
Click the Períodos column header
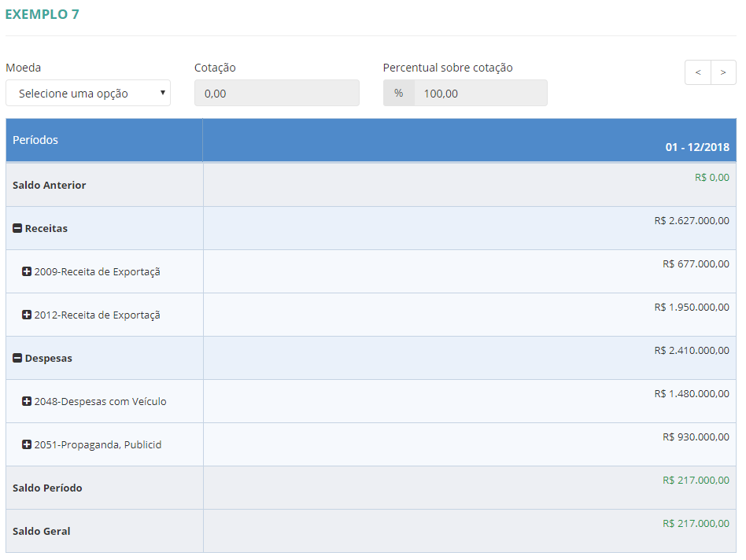click(x=104, y=140)
